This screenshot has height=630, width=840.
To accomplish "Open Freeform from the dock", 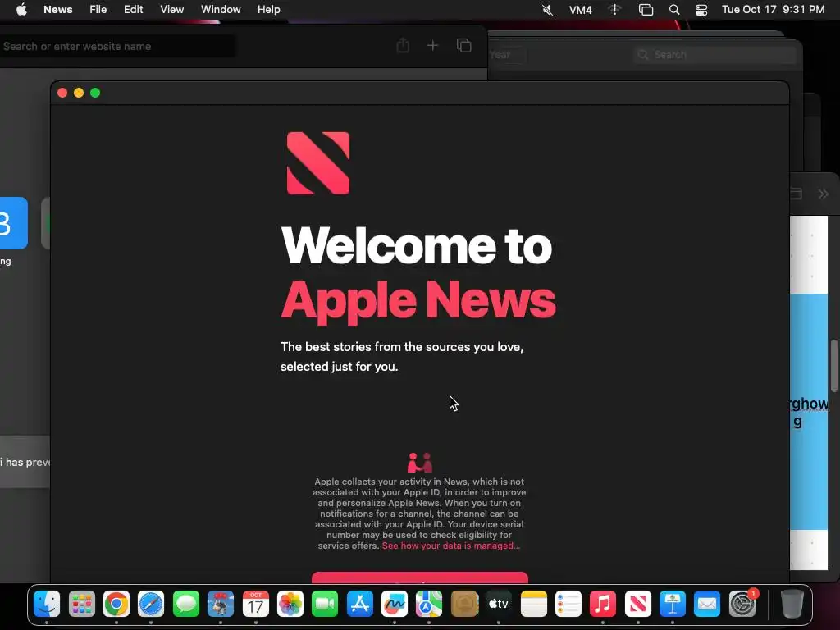I will [x=395, y=605].
